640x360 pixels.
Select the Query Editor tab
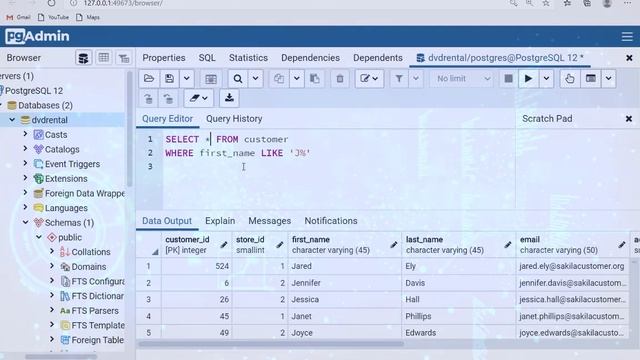tap(167, 119)
